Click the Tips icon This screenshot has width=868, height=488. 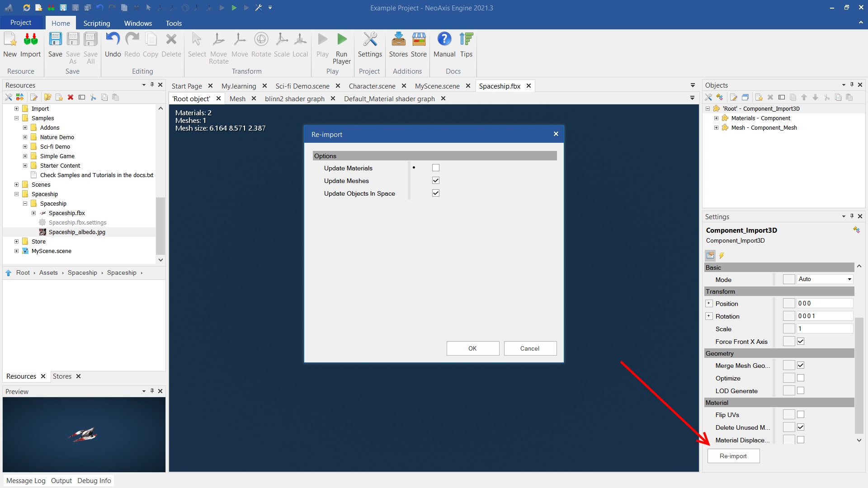466,40
